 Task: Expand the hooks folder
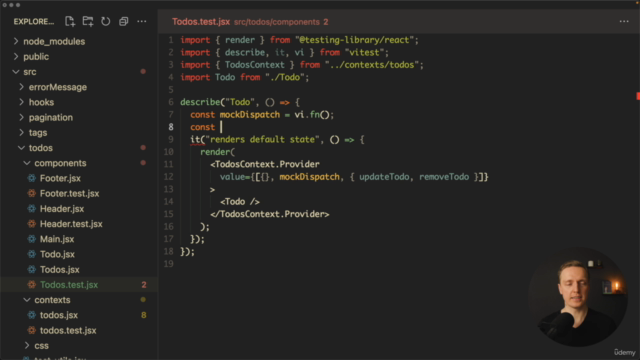pyautogui.click(x=22, y=102)
